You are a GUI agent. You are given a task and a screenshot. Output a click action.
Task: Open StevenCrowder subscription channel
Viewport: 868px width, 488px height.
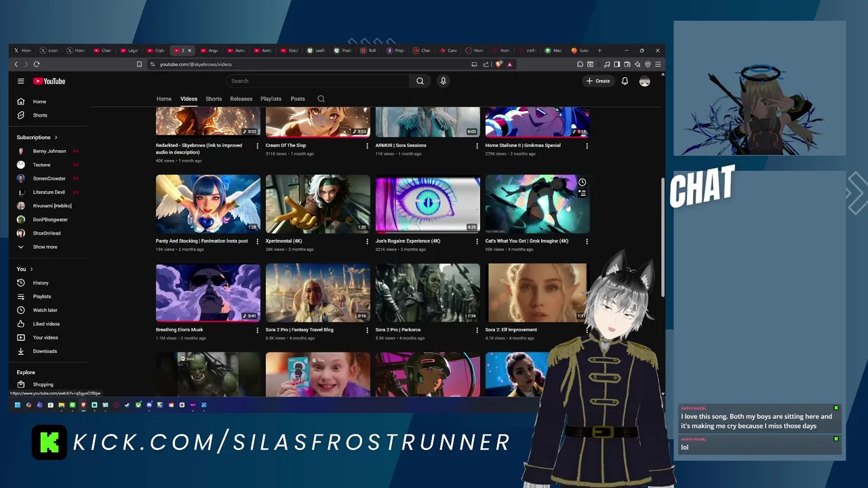pyautogui.click(x=49, y=178)
